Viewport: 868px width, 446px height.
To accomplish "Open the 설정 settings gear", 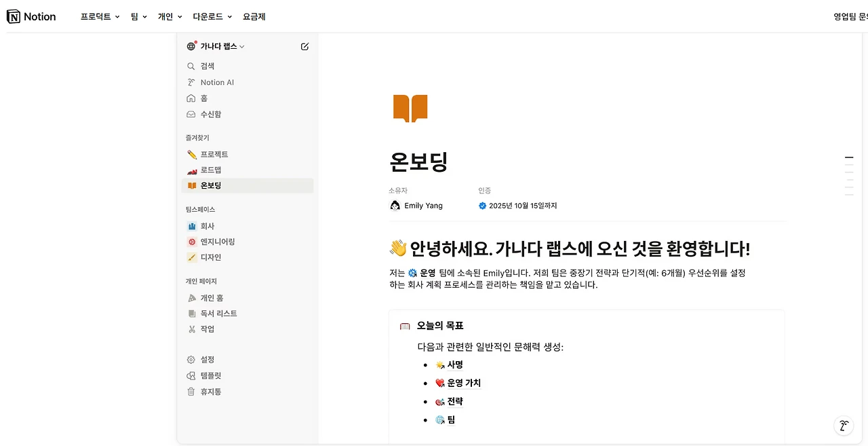I will point(201,359).
